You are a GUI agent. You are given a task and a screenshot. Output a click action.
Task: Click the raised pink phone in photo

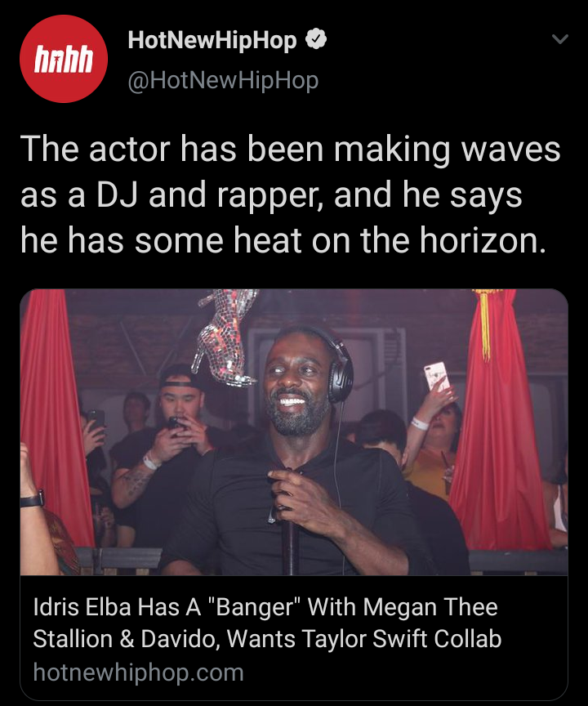pyautogui.click(x=437, y=376)
